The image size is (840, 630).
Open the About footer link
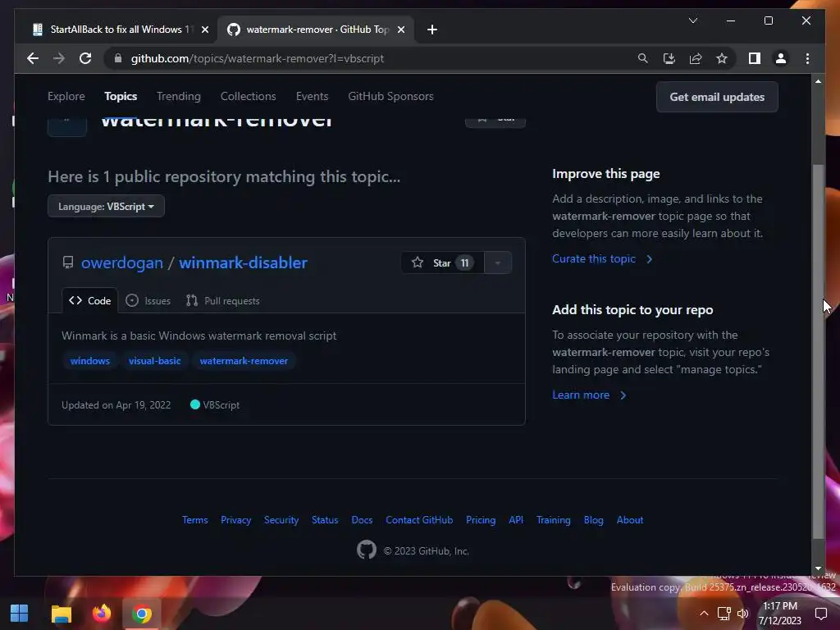[630, 519]
